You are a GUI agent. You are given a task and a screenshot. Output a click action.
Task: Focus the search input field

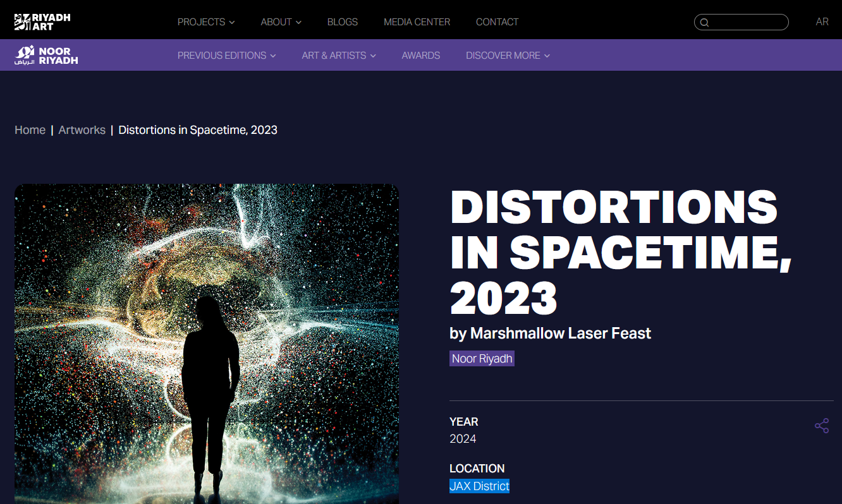[747, 23]
